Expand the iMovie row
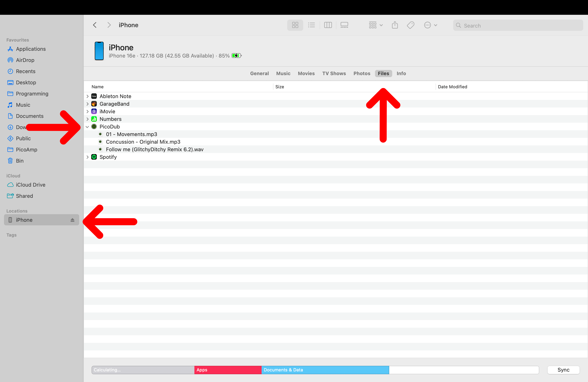Viewport: 588px width, 382px height. (x=87, y=111)
